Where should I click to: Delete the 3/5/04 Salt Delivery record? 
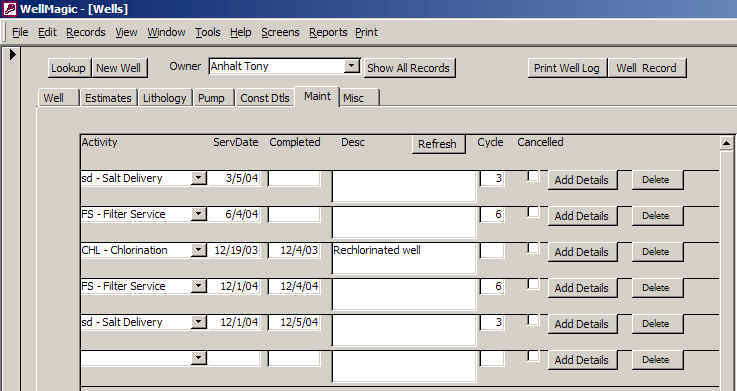(x=657, y=180)
